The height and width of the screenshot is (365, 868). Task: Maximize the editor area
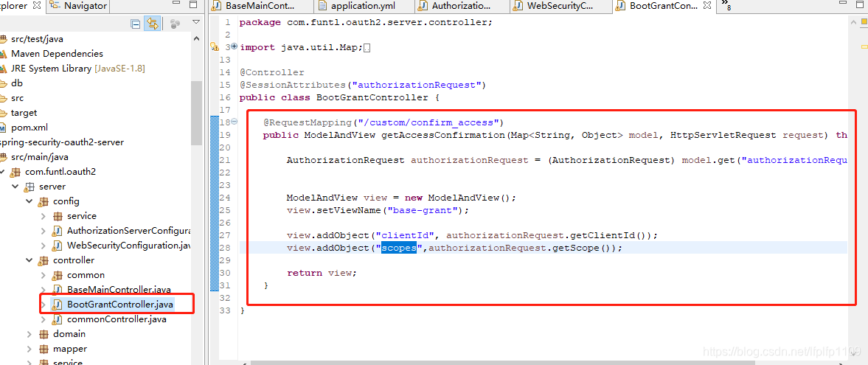[x=860, y=5]
